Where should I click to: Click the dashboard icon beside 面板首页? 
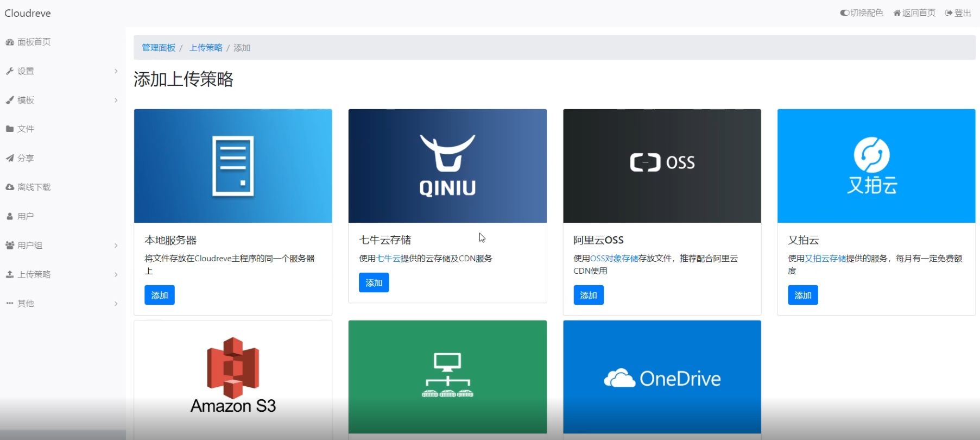click(x=10, y=42)
